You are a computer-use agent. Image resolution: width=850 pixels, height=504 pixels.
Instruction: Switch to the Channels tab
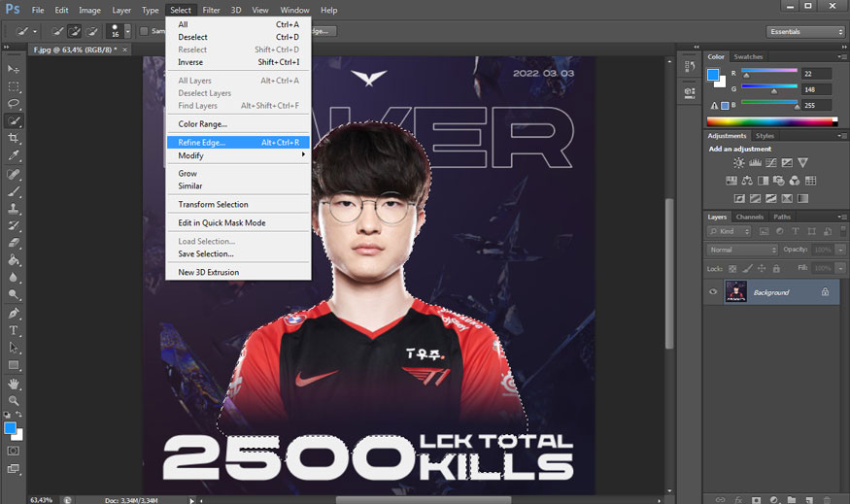[x=750, y=217]
